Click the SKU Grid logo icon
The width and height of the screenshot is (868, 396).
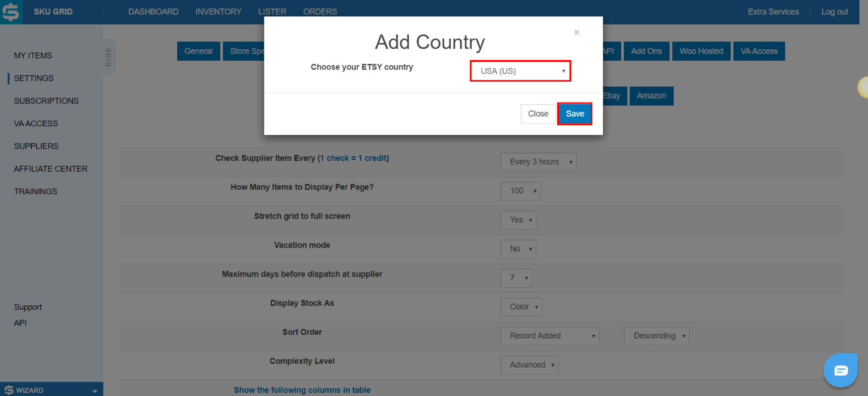pyautogui.click(x=11, y=12)
